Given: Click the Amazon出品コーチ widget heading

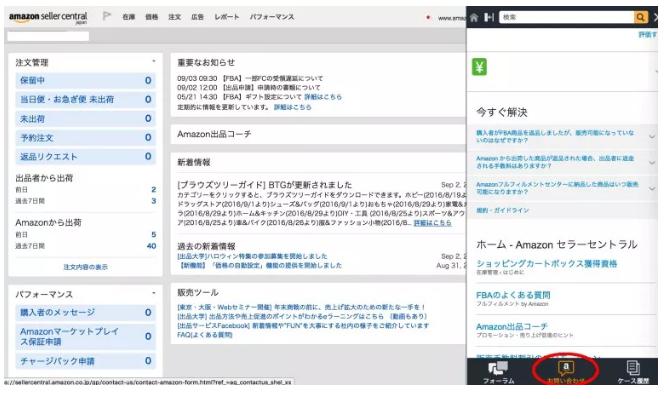Looking at the screenshot, I should point(214,134).
